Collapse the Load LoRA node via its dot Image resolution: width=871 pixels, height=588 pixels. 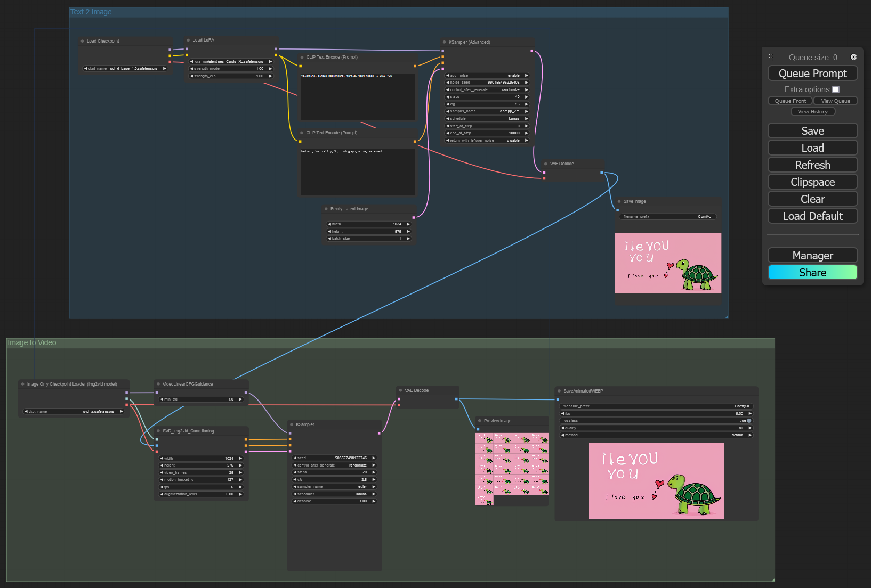(x=188, y=40)
